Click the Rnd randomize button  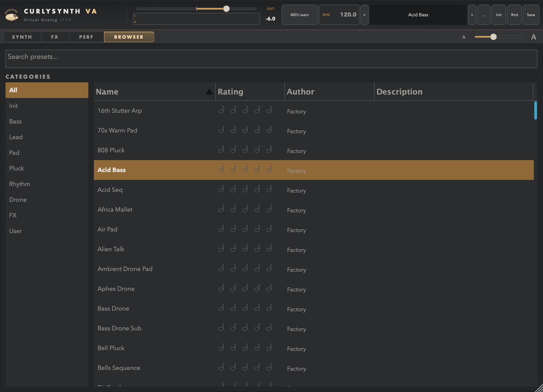(x=514, y=15)
